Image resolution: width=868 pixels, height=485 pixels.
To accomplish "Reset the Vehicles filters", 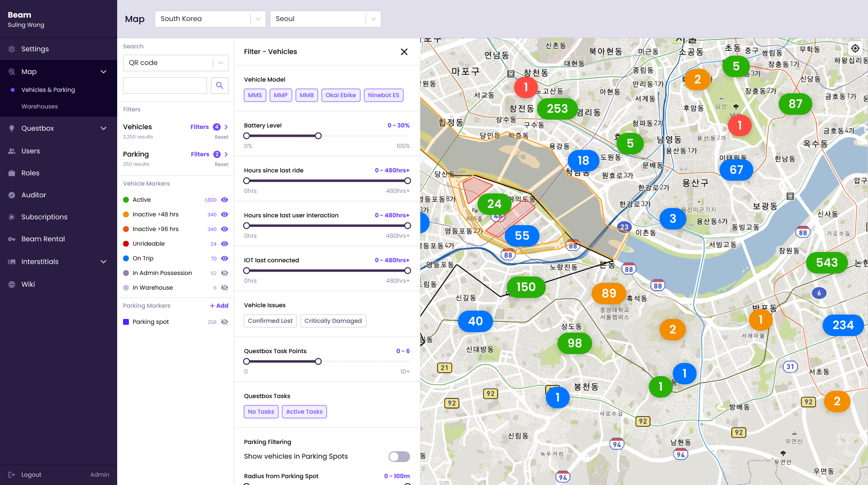I will pyautogui.click(x=222, y=137).
